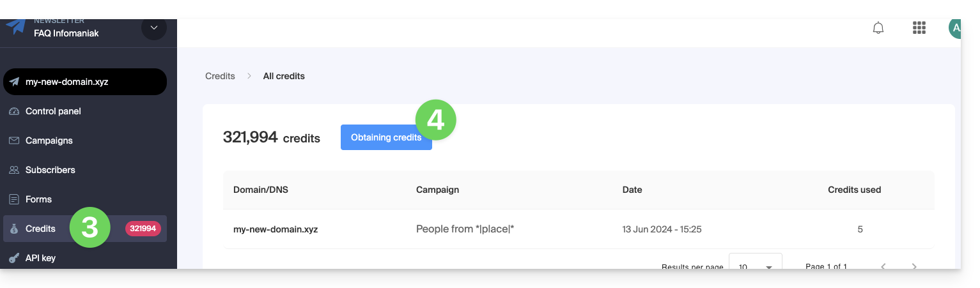Click the API key icon
The width and height of the screenshot is (980, 288).
coord(14,258)
